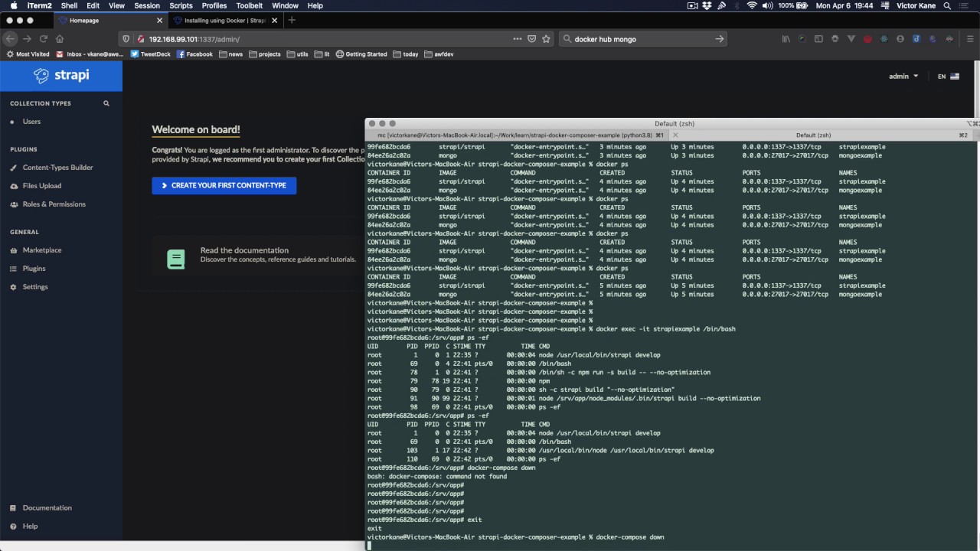This screenshot has width=980, height=551.
Task: Click the React DevTools extension icon
Action: point(884,39)
